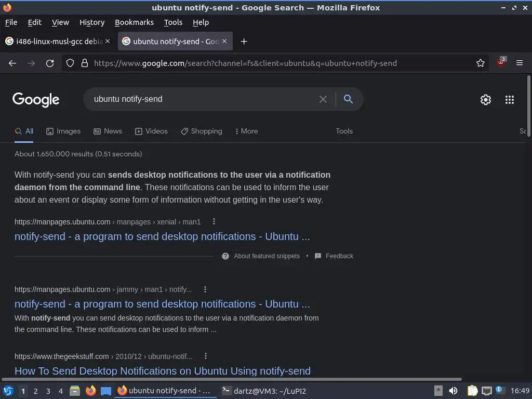Open options dots for thegeekstuff result
Image resolution: width=532 pixels, height=399 pixels.
[206, 356]
